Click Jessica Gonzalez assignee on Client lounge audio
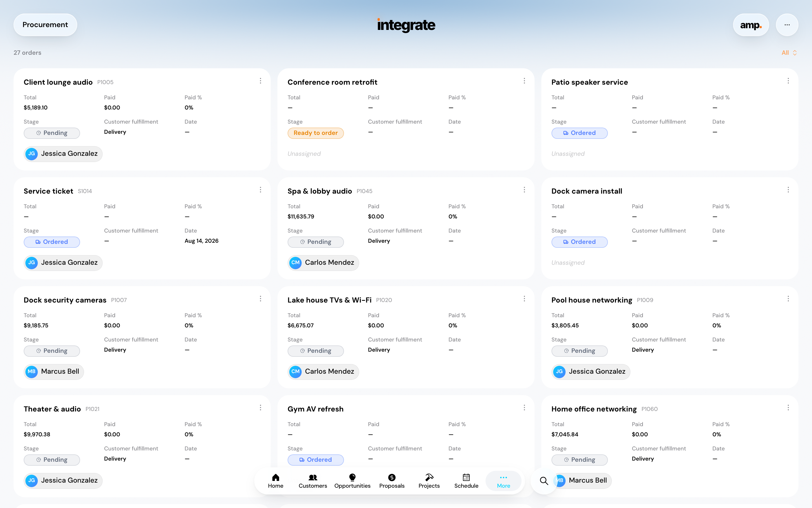812x508 pixels. pos(63,154)
